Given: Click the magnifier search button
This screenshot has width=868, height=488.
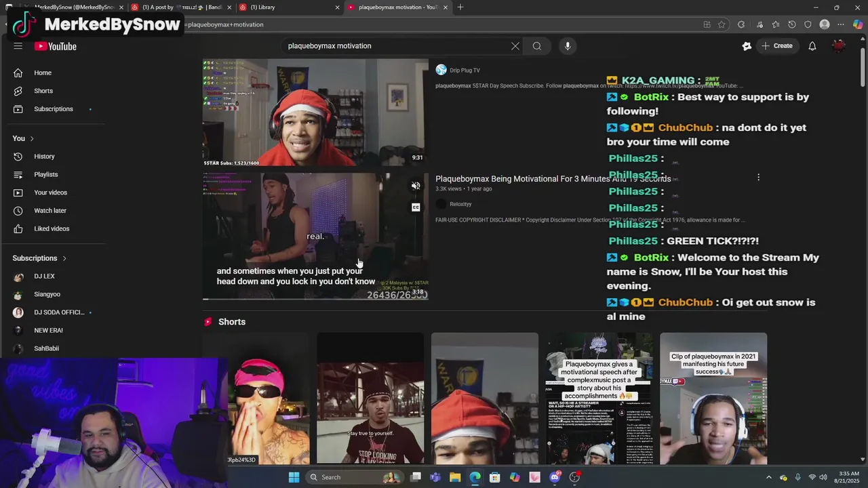Looking at the screenshot, I should pyautogui.click(x=537, y=46).
